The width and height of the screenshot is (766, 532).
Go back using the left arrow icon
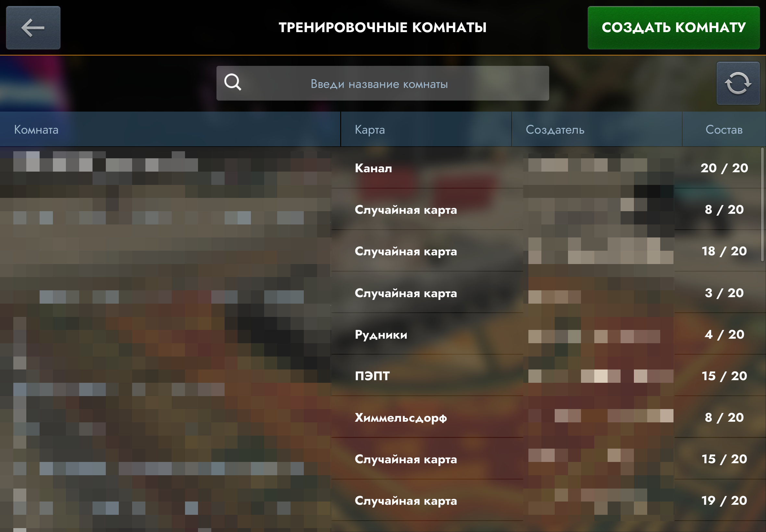pos(33,28)
